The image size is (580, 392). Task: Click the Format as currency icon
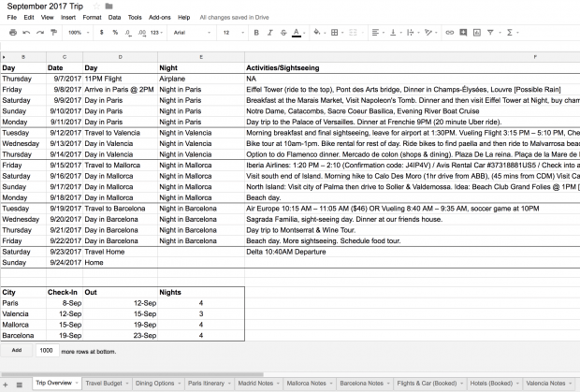pos(101,32)
